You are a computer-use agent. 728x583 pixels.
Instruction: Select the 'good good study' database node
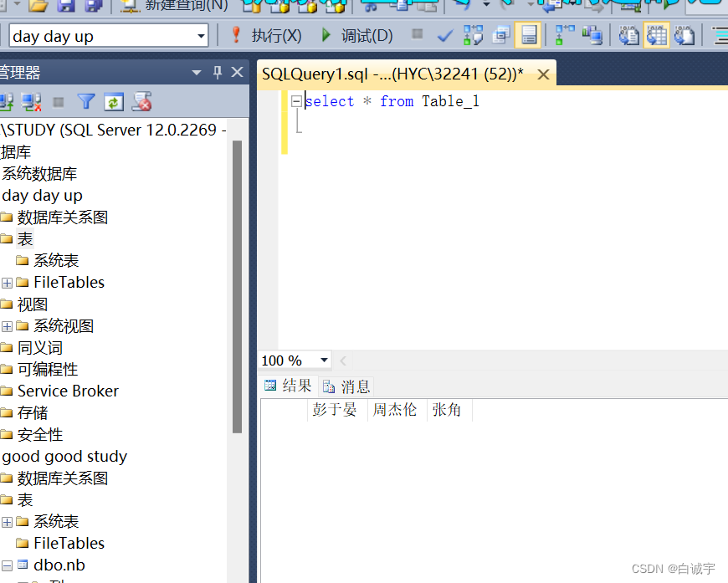coord(64,457)
